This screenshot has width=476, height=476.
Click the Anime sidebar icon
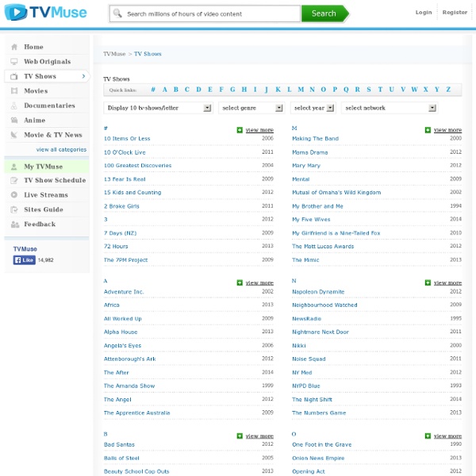[14, 121]
